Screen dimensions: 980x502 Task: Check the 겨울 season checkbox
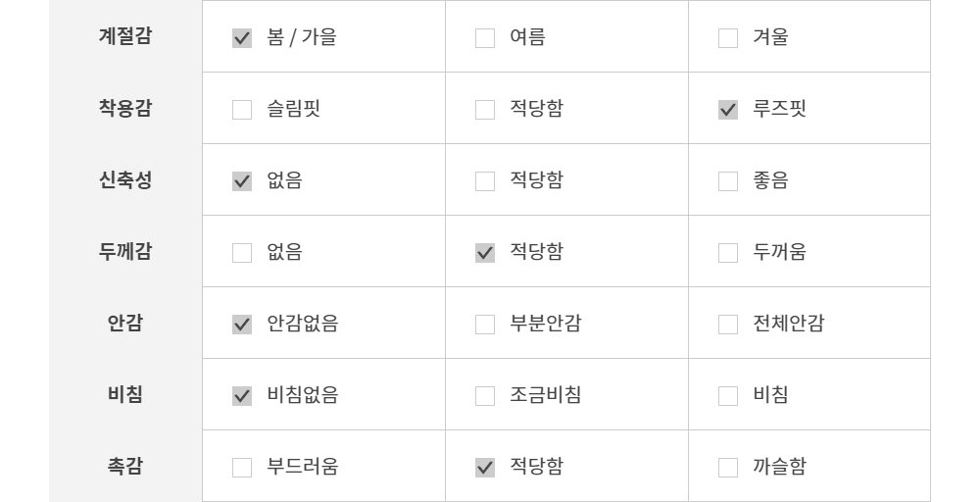point(728,38)
